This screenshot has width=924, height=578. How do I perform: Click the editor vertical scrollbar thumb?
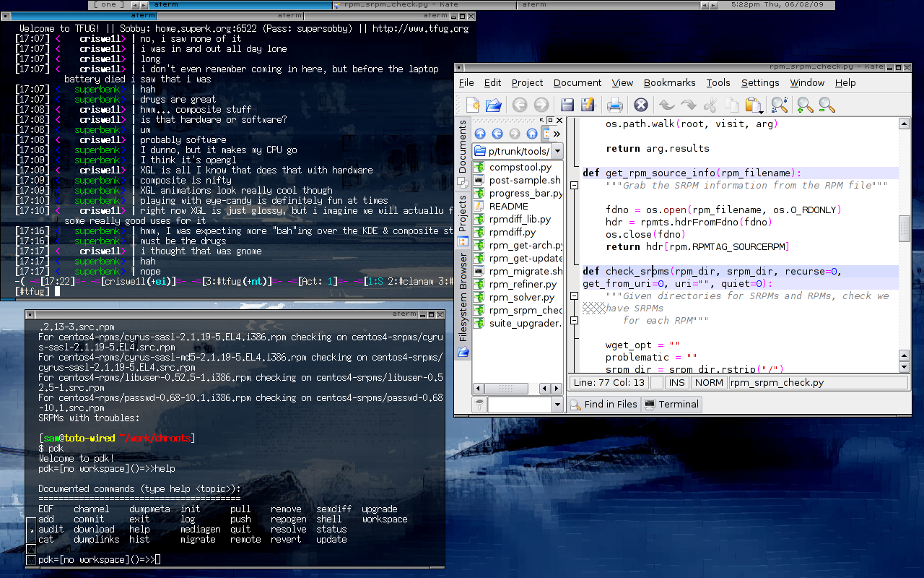click(x=905, y=228)
